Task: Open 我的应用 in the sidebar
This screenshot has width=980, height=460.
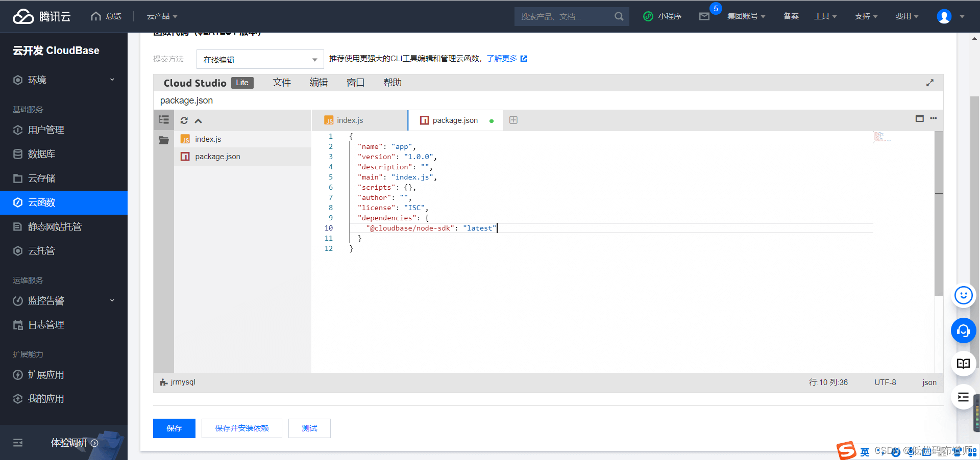Action: (x=64, y=399)
